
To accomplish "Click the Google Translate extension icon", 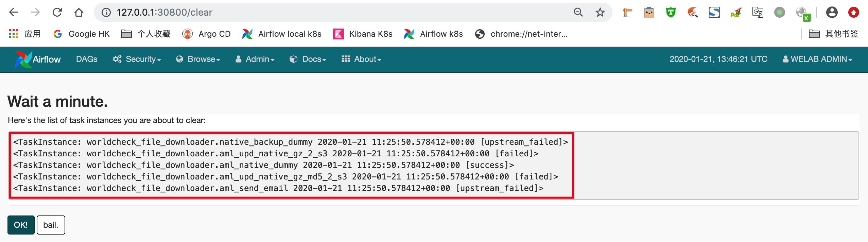I will [x=758, y=13].
